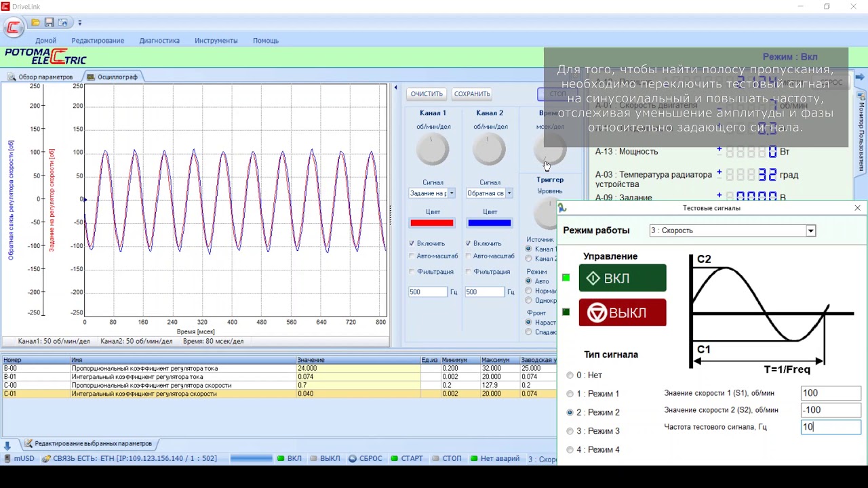Viewport: 868px width, 488px height.
Task: Switch to the Обзор параметров tab
Action: click(x=41, y=77)
